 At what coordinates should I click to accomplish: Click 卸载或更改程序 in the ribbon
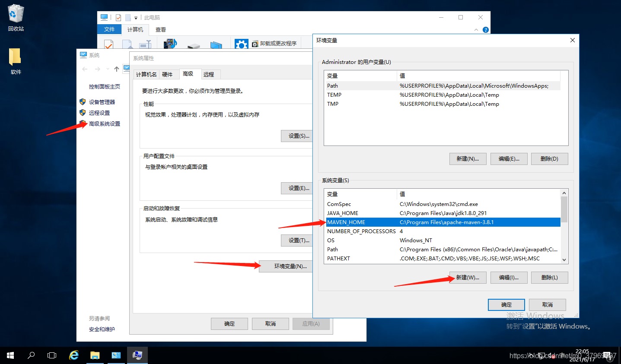click(x=274, y=44)
